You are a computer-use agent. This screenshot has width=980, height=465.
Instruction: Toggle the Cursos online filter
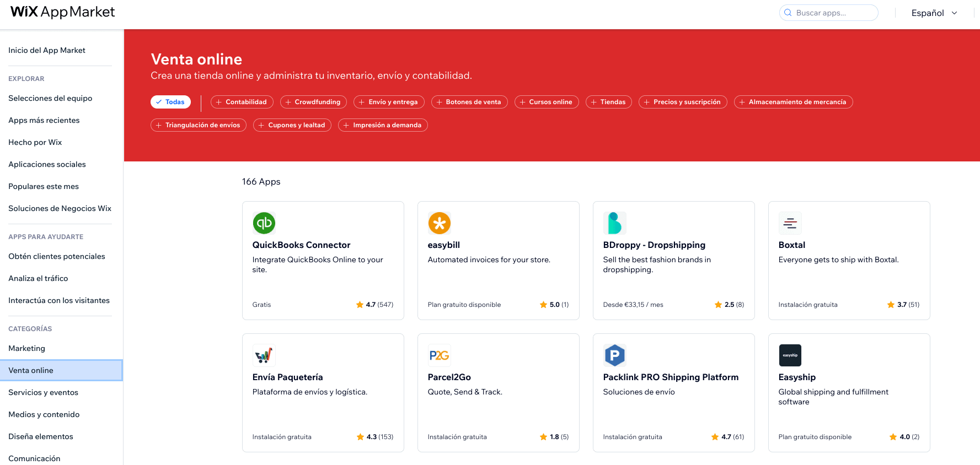[547, 102]
